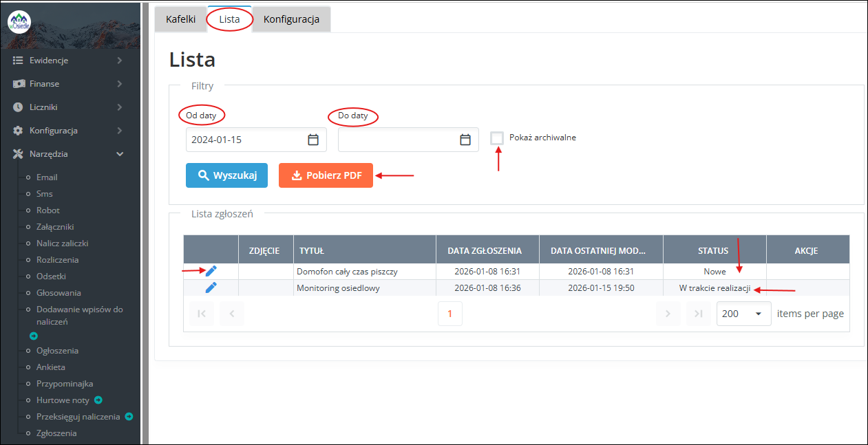Open calendar picker in Od daty field
Image resolution: width=868 pixels, height=445 pixels.
point(313,140)
